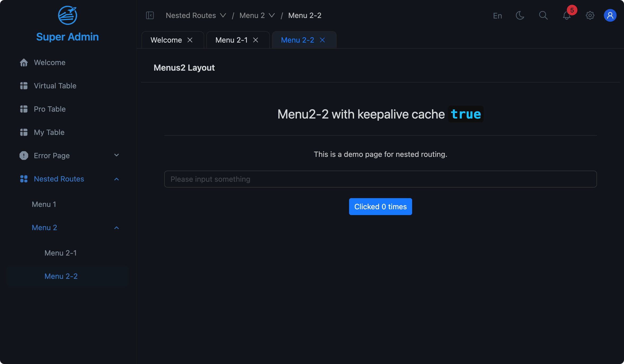The height and width of the screenshot is (364, 624).
Task: Open notifications bell icon
Action: (x=567, y=15)
